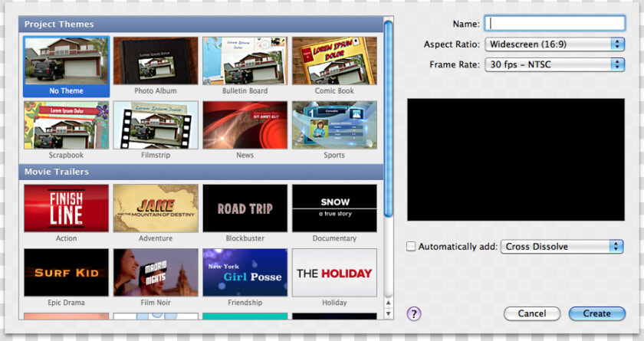Choose the Holiday trailer thumbnail

334,273
